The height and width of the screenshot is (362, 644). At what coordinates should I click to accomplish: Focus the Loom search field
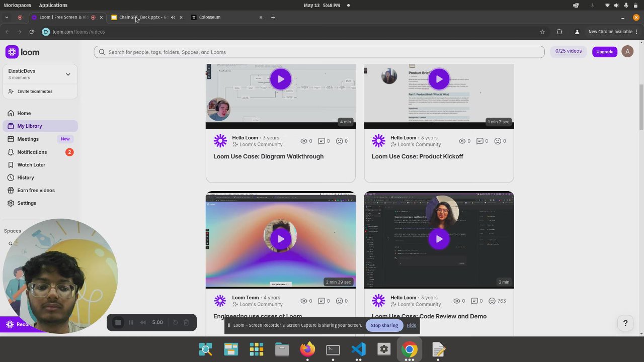[319, 52]
